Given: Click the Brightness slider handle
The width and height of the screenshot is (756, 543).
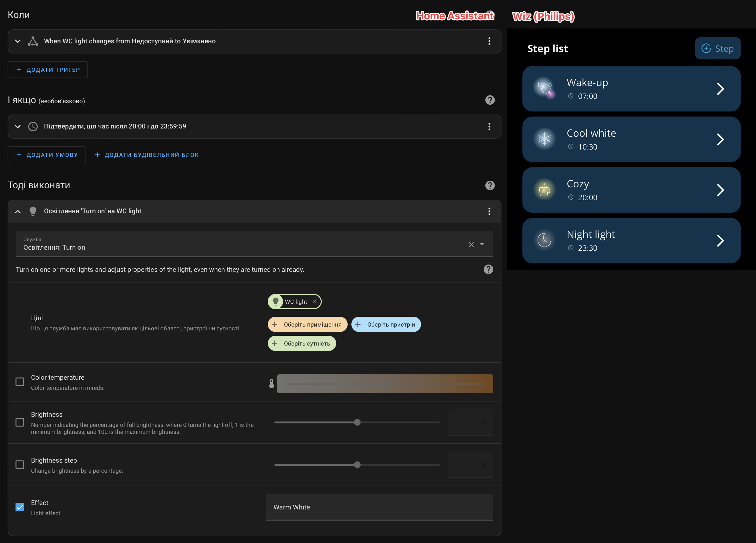Looking at the screenshot, I should tap(357, 422).
